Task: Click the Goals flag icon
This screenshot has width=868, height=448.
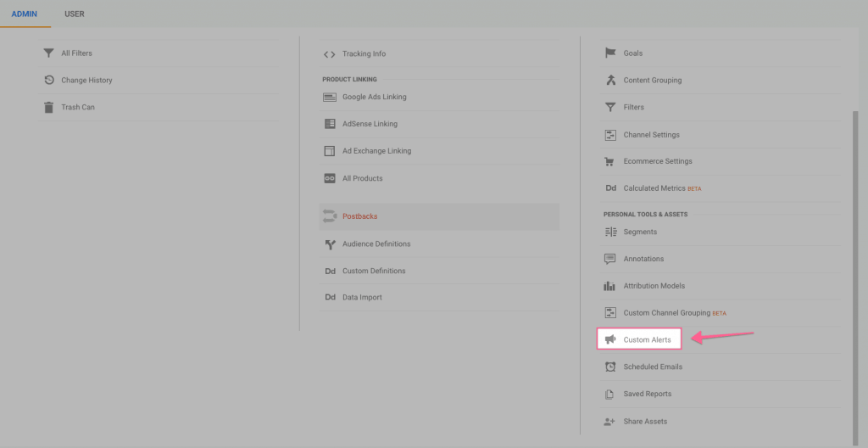Action: pos(610,53)
